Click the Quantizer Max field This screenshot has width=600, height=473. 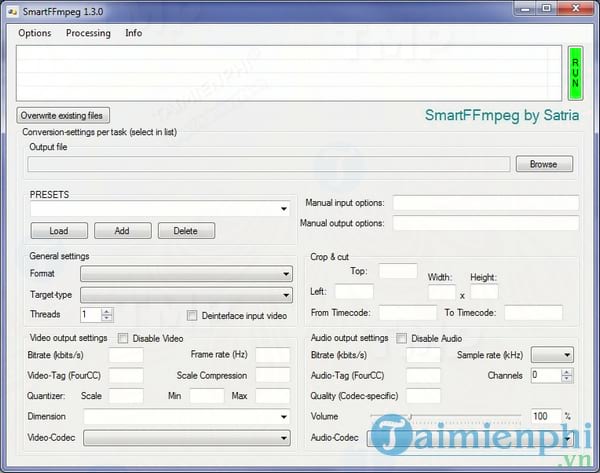[272, 396]
